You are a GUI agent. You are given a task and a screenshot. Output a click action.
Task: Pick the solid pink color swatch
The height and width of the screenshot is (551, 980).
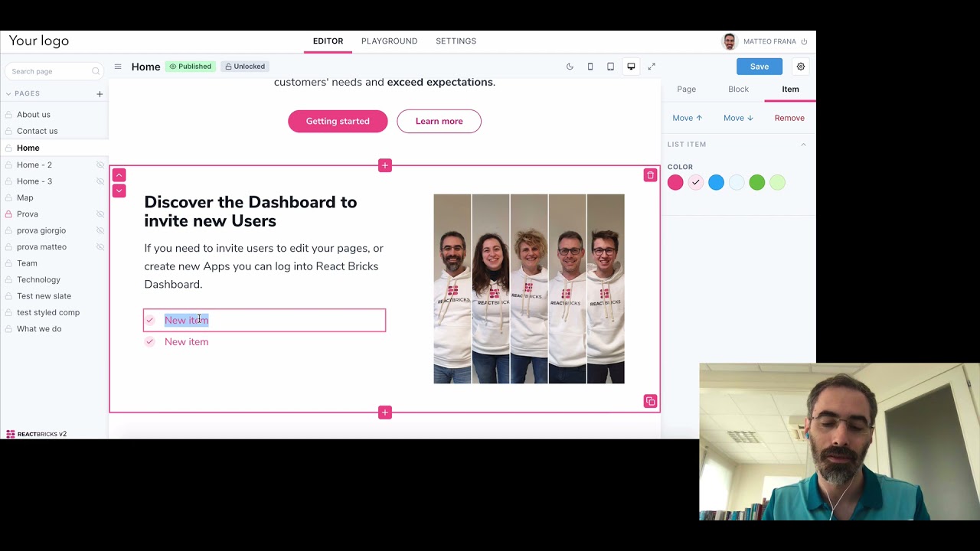coord(675,182)
